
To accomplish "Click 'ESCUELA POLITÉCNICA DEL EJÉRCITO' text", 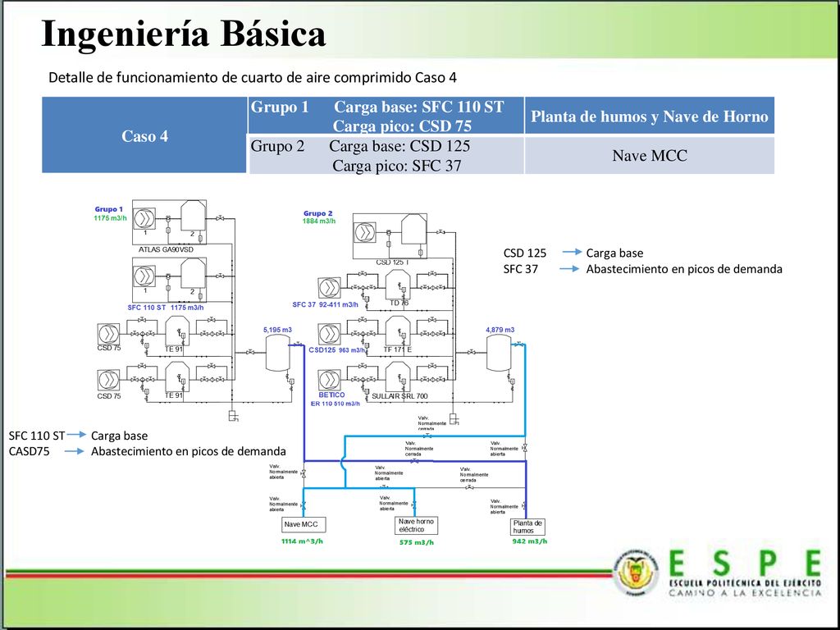I will (745, 583).
